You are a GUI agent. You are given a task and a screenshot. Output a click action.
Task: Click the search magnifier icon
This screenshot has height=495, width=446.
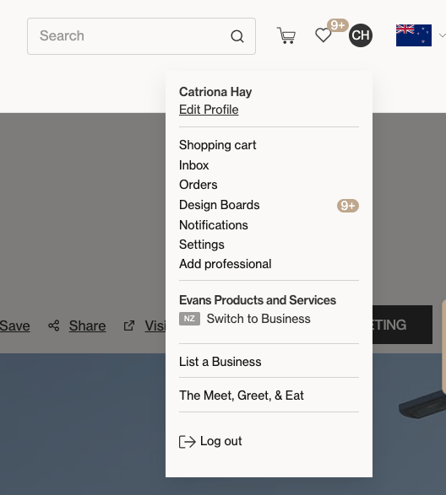(x=237, y=36)
